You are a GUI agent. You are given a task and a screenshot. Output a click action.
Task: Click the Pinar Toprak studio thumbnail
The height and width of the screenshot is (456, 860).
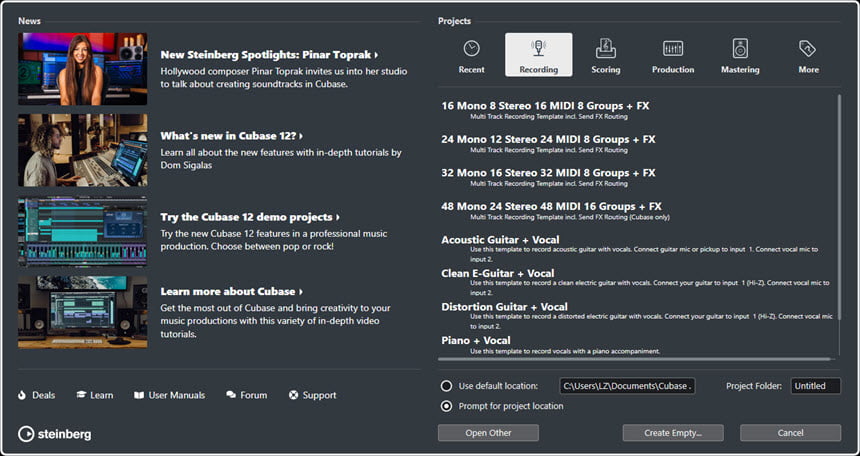click(82, 69)
